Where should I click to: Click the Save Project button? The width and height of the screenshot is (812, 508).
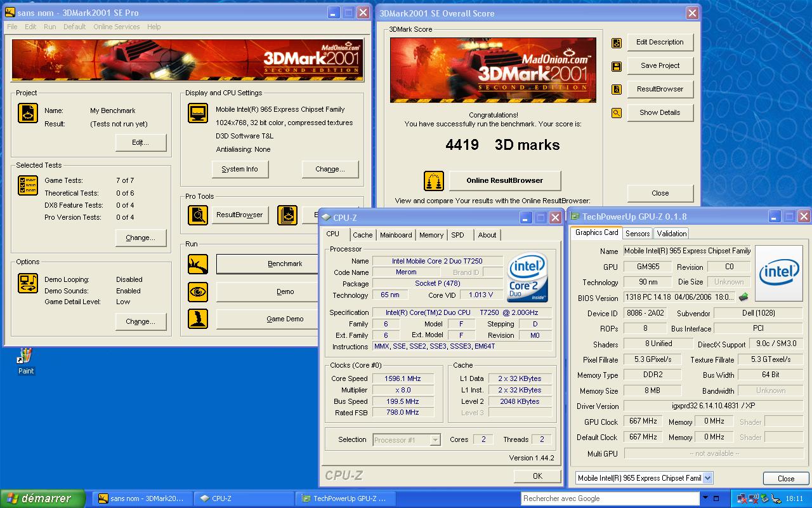(x=660, y=66)
